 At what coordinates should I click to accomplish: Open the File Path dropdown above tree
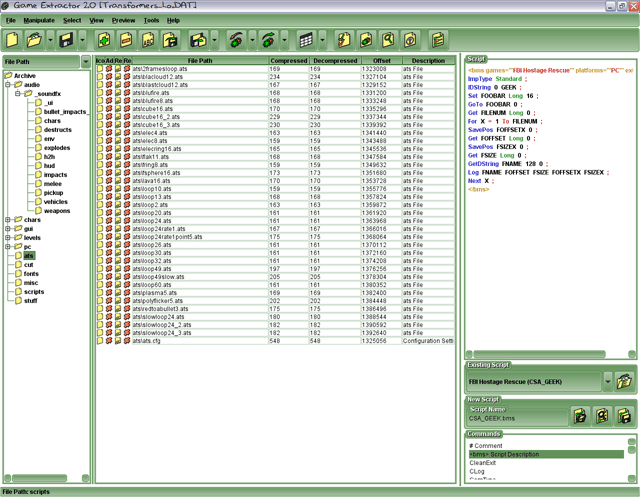point(86,62)
